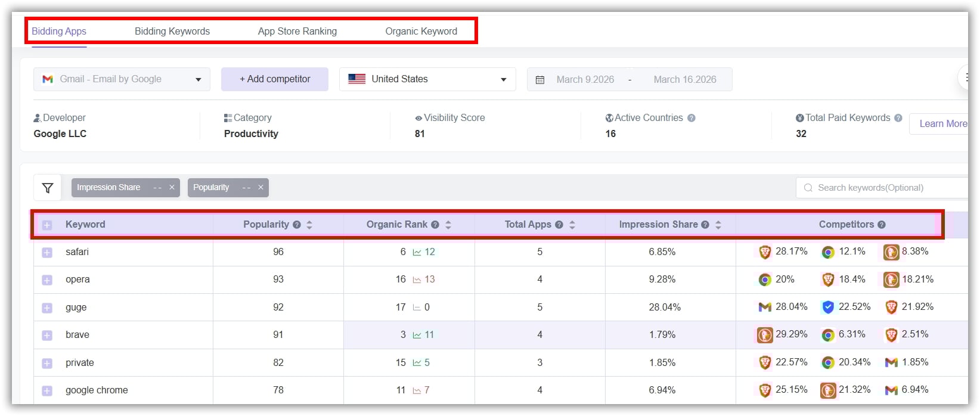Switch to Bidding Keywords tab

[x=172, y=31]
